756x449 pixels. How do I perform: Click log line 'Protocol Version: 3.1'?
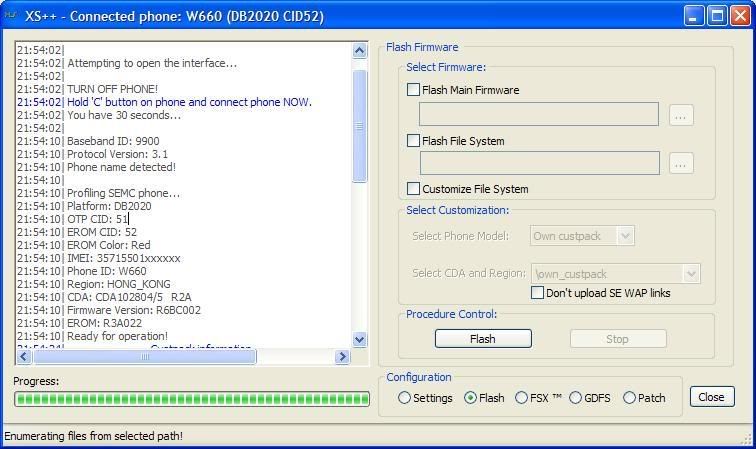pyautogui.click(x=118, y=154)
